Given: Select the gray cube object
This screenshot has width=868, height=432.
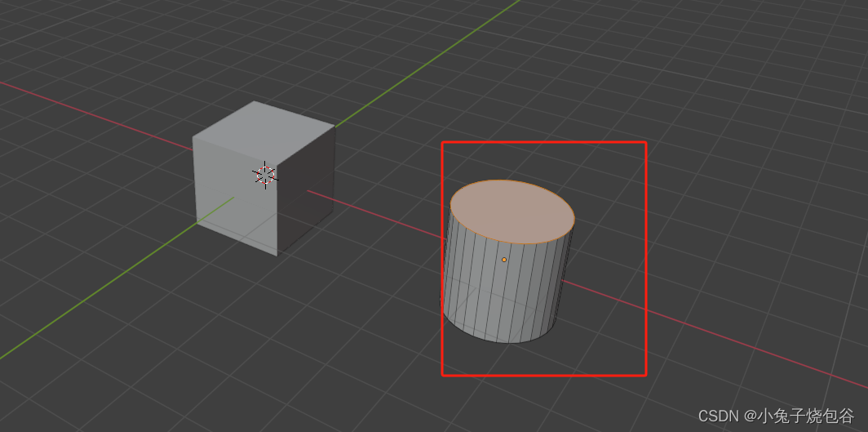Looking at the screenshot, I should [263, 178].
